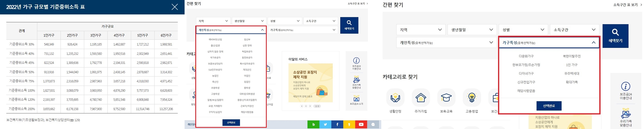This screenshot has width=644, height=129.
Task: Open the Facebook 'f' icon in the footer
Action: [x=337, y=124]
